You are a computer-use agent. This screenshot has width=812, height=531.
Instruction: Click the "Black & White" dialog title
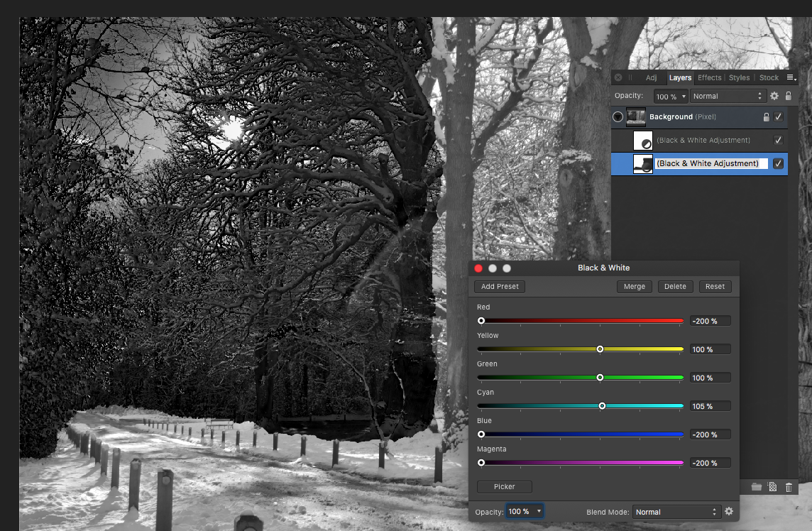coord(604,268)
